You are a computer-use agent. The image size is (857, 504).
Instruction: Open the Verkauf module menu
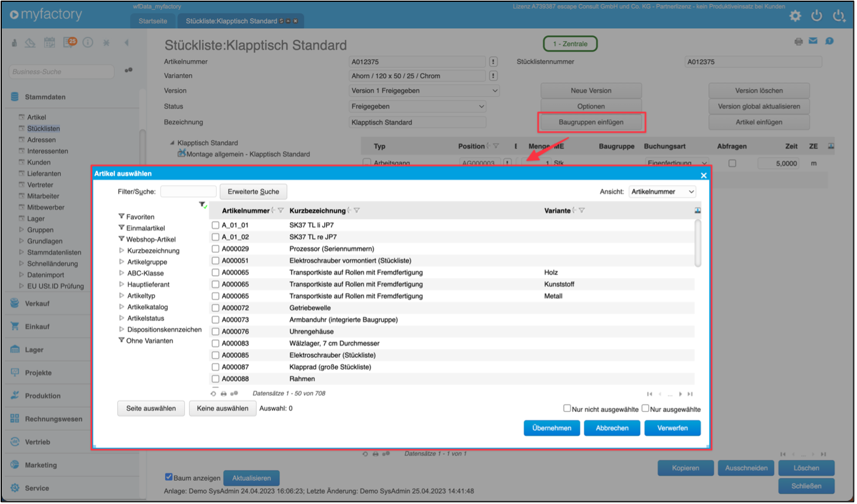pos(37,303)
